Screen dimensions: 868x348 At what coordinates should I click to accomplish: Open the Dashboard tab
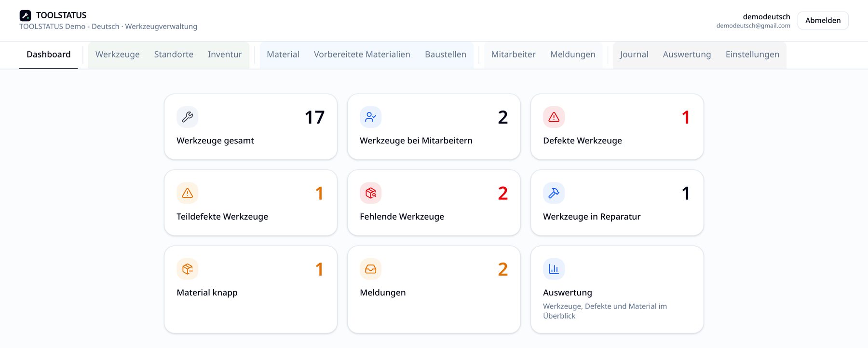(49, 55)
